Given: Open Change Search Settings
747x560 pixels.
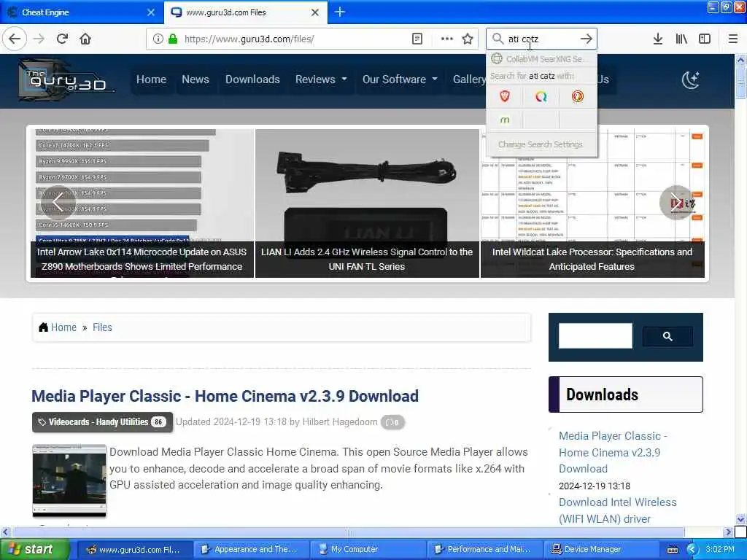Looking at the screenshot, I should tap(541, 144).
